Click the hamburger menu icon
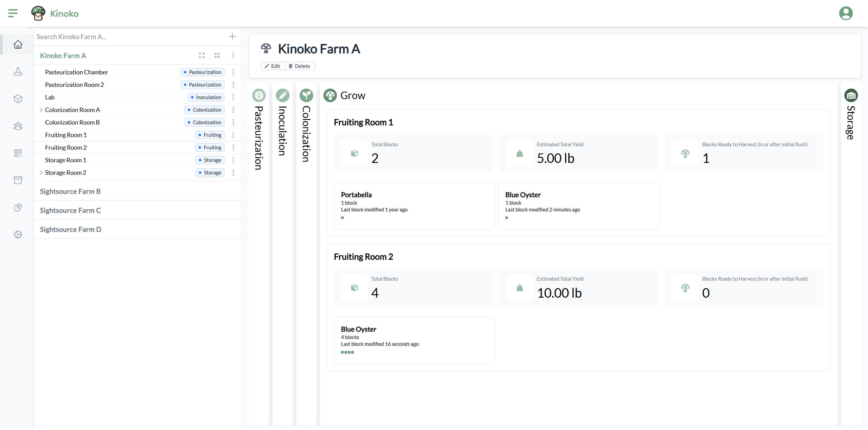 tap(13, 13)
